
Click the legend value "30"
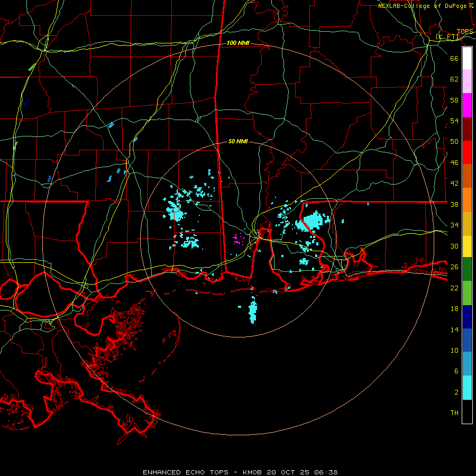[454, 246]
